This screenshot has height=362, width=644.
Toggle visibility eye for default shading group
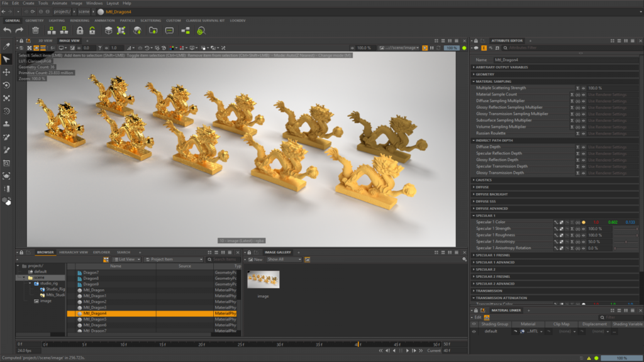pyautogui.click(x=474, y=331)
